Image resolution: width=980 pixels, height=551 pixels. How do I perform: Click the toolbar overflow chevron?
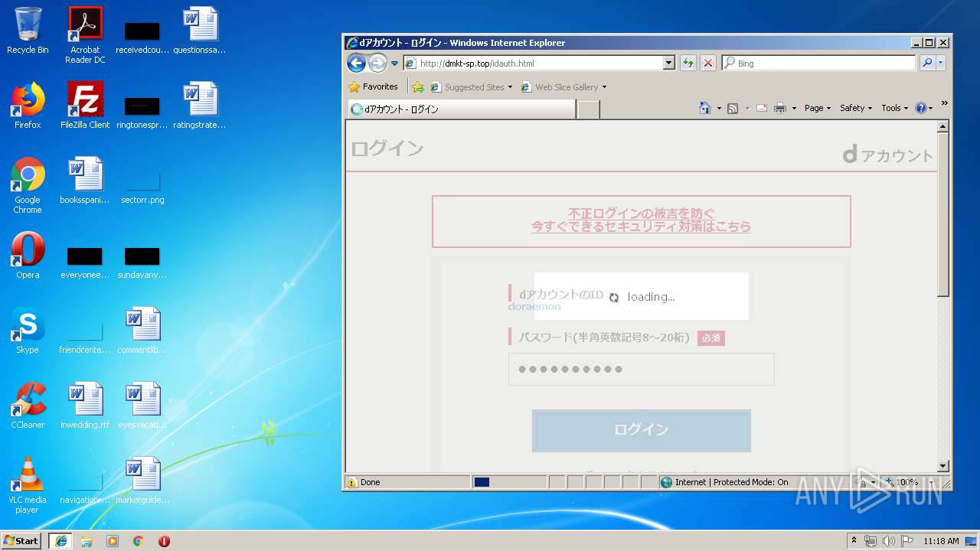[944, 103]
